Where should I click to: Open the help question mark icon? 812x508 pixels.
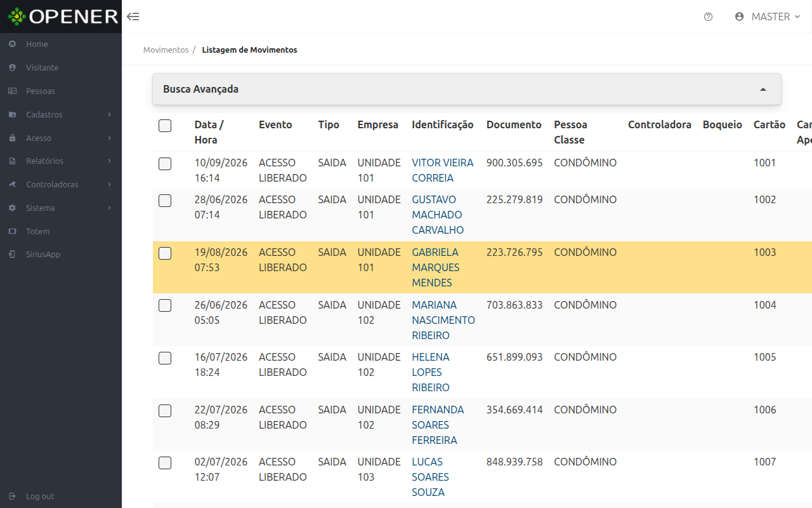tap(709, 17)
